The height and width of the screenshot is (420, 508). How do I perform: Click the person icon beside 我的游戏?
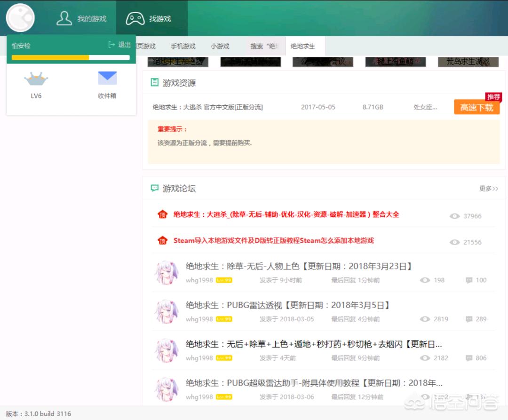click(64, 18)
